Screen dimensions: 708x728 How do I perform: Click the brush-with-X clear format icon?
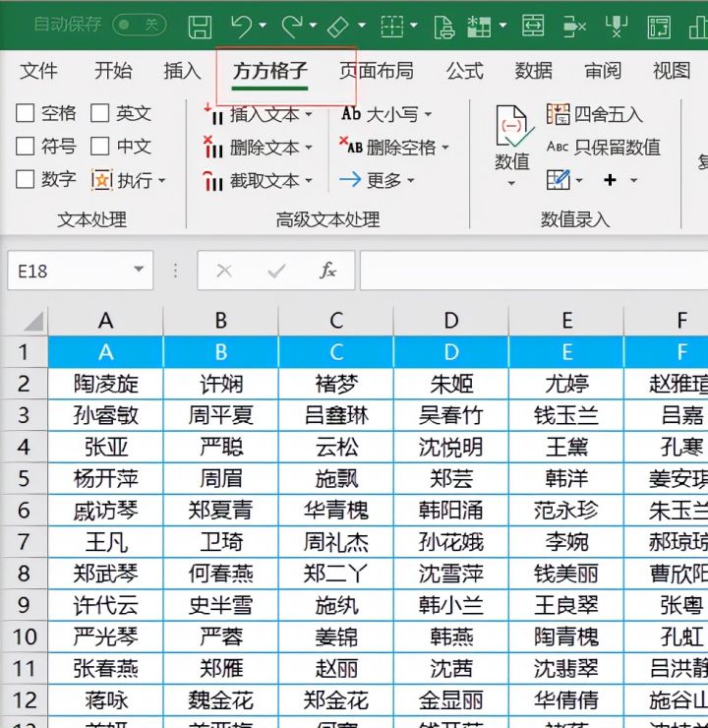pyautogui.click(x=617, y=27)
